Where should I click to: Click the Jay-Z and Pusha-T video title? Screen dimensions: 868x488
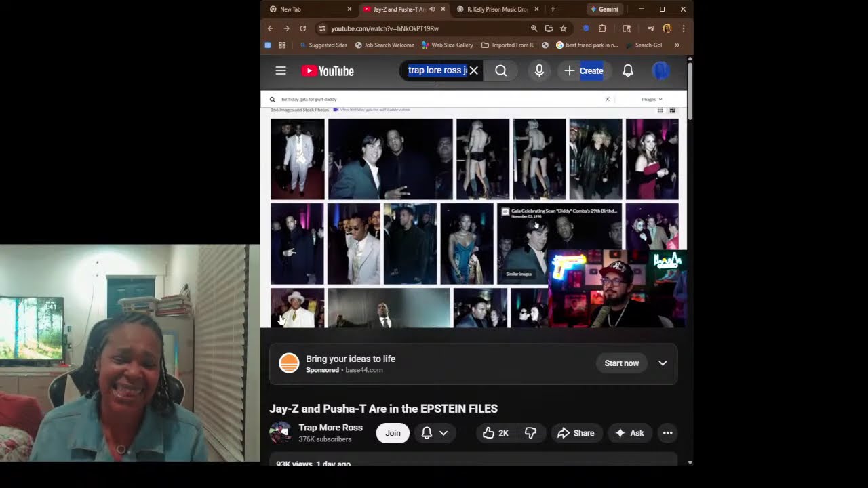click(x=383, y=409)
